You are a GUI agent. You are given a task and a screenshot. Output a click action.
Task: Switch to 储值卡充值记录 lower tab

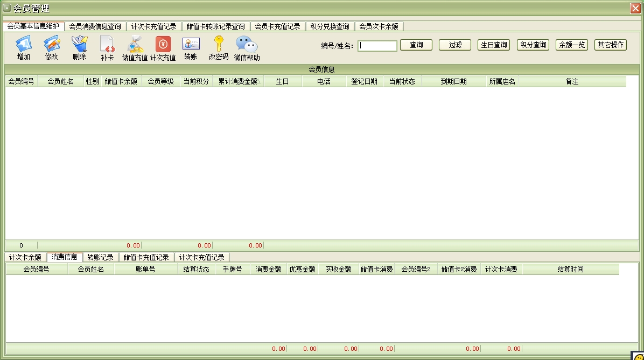coord(146,257)
